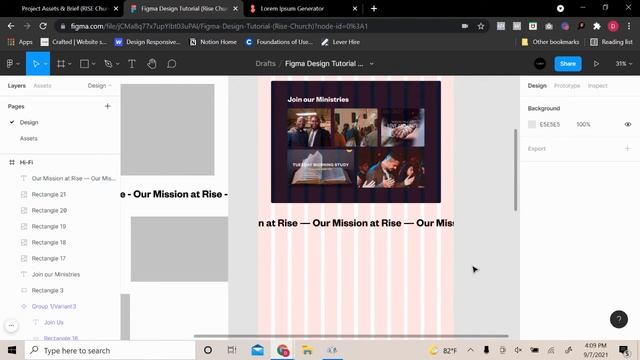Image resolution: width=640 pixels, height=360 pixels.
Task: Select the Hi-Fi frame layer
Action: [x=27, y=162]
